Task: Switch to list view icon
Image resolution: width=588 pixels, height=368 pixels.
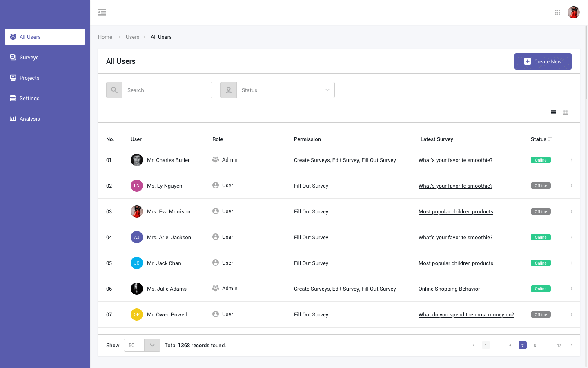Action: 553,112
